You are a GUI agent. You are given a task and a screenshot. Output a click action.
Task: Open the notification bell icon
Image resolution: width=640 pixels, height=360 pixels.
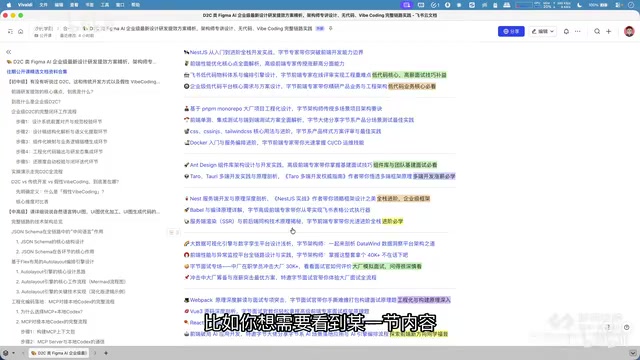[566, 31]
